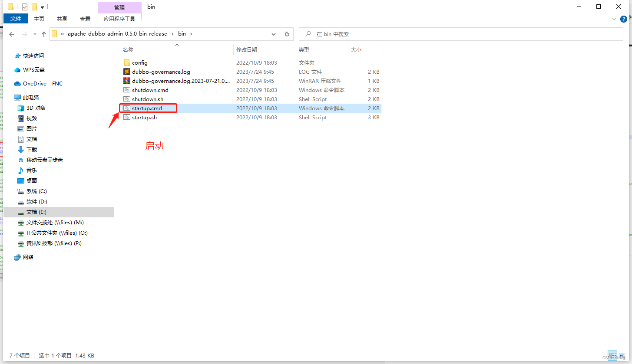Expand the ribbon chevron
632x364 pixels.
tap(614, 19)
